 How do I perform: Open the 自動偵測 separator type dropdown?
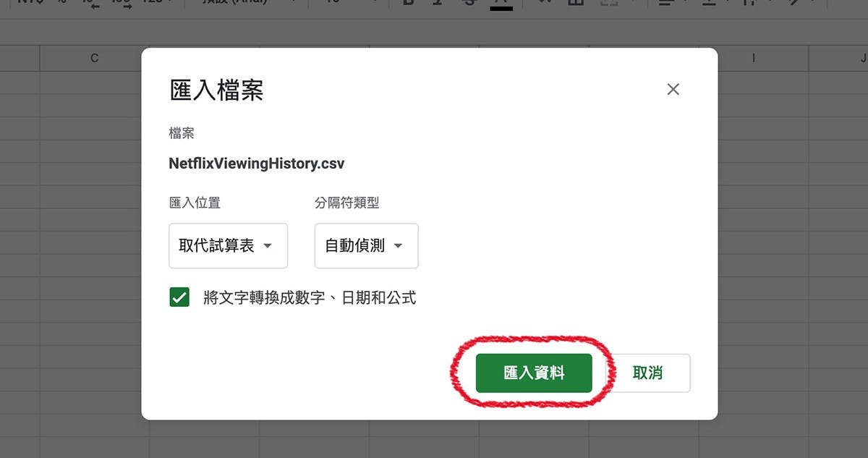click(x=366, y=246)
